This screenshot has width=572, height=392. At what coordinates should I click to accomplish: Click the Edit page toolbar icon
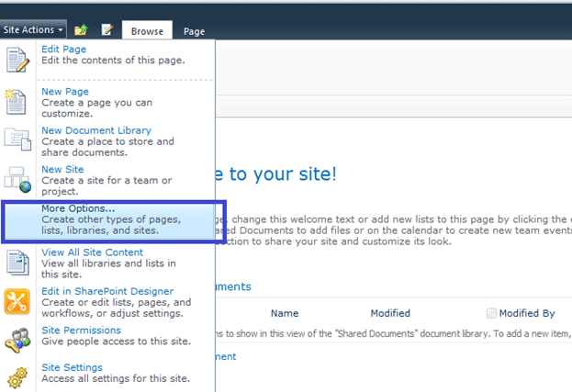point(107,30)
